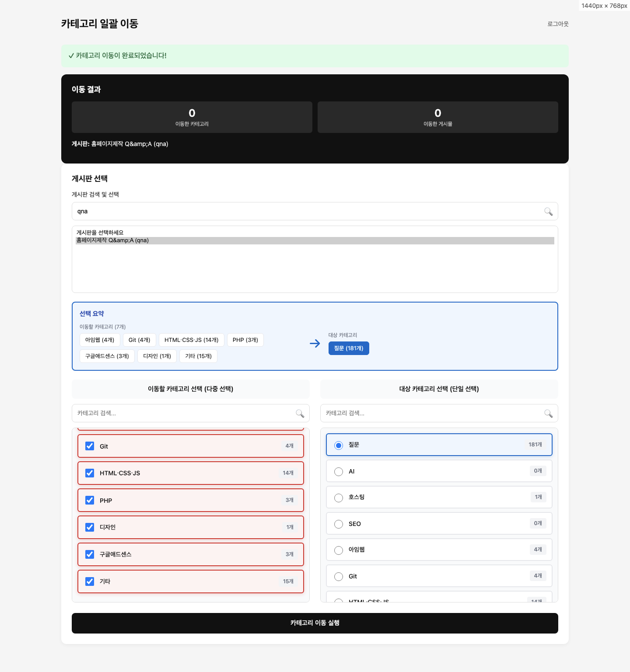
Task: Uncheck the HTML·CSS·JS category checkbox
Action: (90, 473)
